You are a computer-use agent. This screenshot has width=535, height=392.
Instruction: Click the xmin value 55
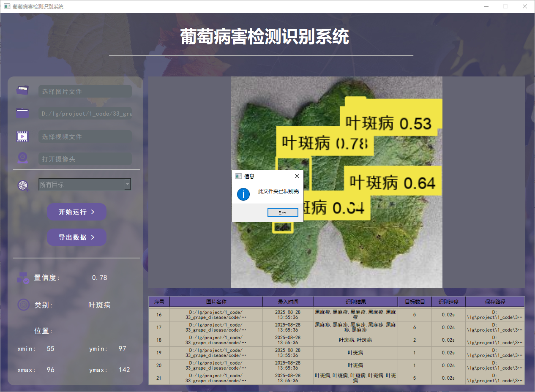point(50,348)
